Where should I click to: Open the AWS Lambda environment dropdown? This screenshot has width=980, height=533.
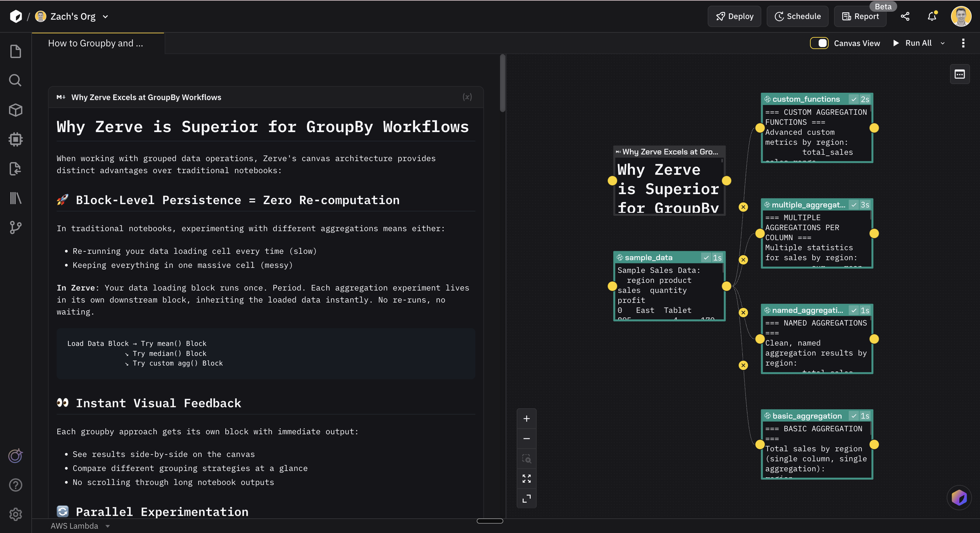pos(80,526)
